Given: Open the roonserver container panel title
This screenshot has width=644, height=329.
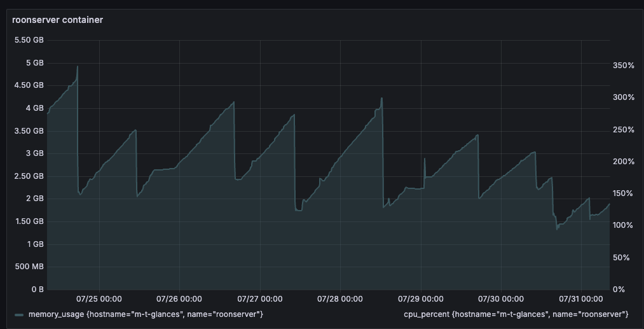Looking at the screenshot, I should 57,20.
